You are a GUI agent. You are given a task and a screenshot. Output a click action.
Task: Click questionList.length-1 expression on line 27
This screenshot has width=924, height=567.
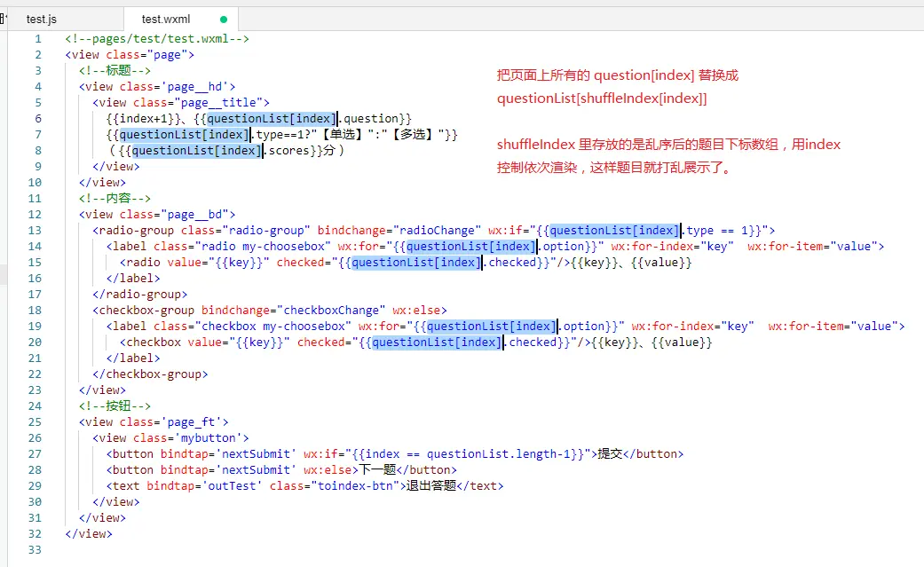499,453
